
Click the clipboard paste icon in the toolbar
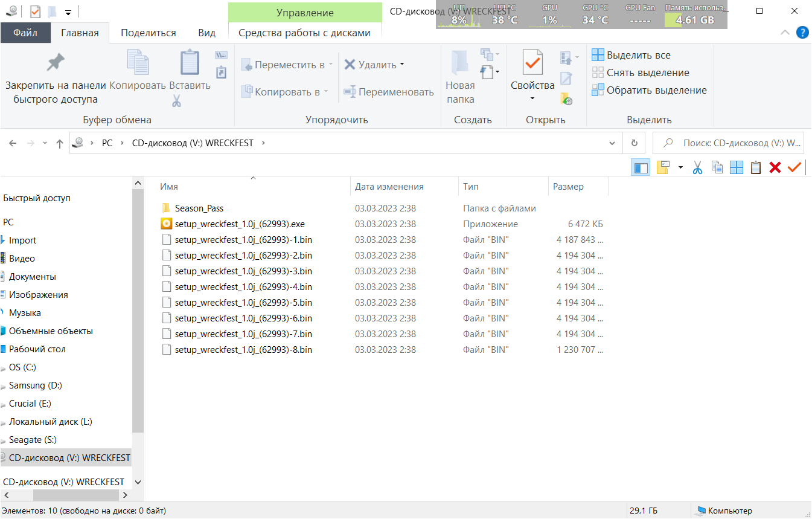pyautogui.click(x=756, y=167)
